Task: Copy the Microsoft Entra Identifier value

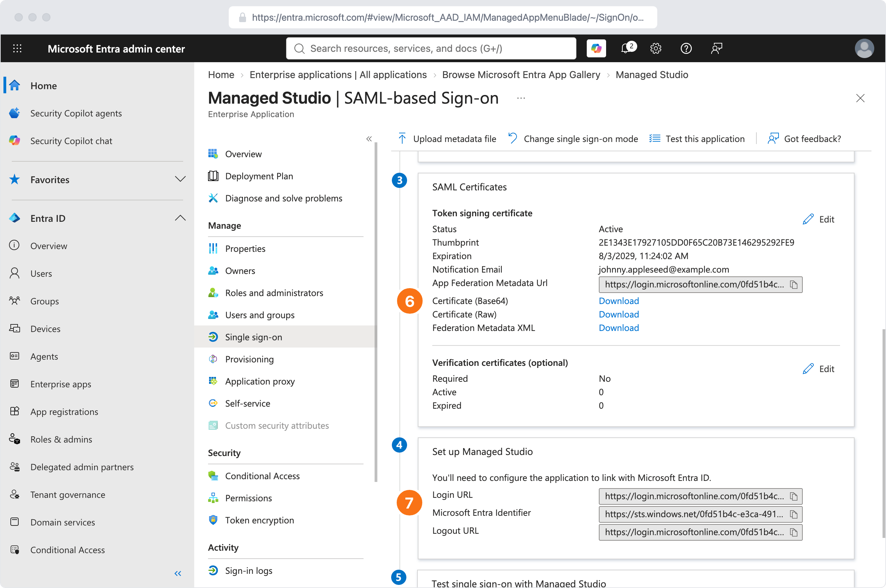Action: (794, 514)
